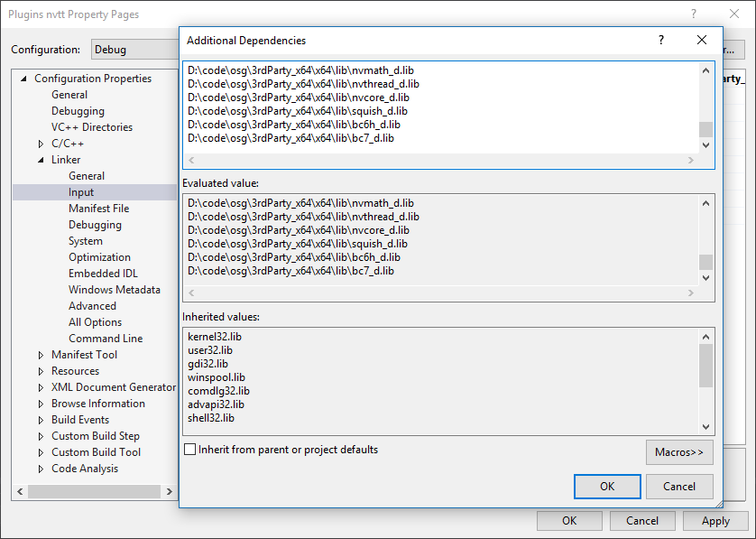
Task: Select Windows Metadata under Linker
Action: coord(115,289)
